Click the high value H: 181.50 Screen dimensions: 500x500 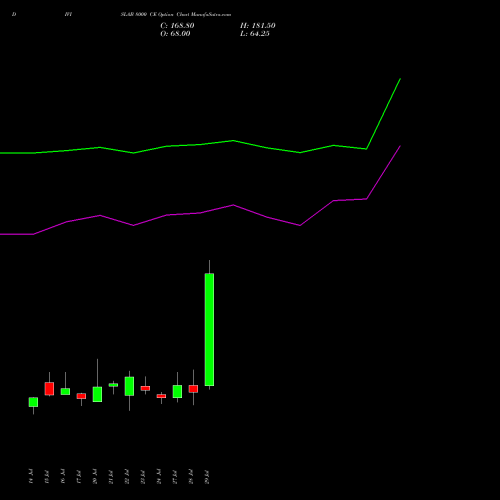tap(257, 26)
